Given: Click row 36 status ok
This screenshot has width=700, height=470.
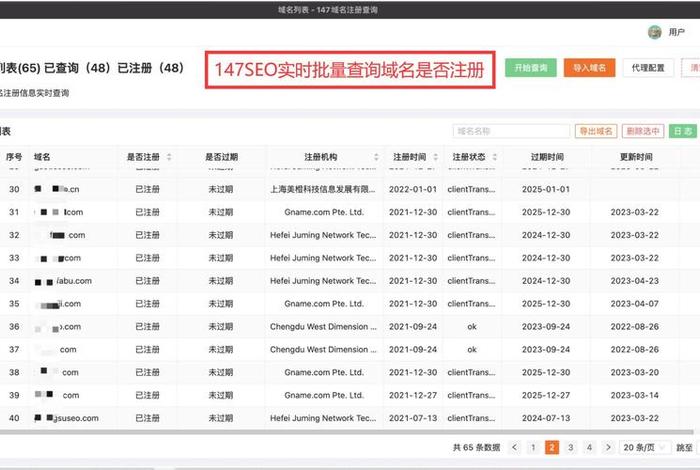Looking at the screenshot, I should 472,327.
